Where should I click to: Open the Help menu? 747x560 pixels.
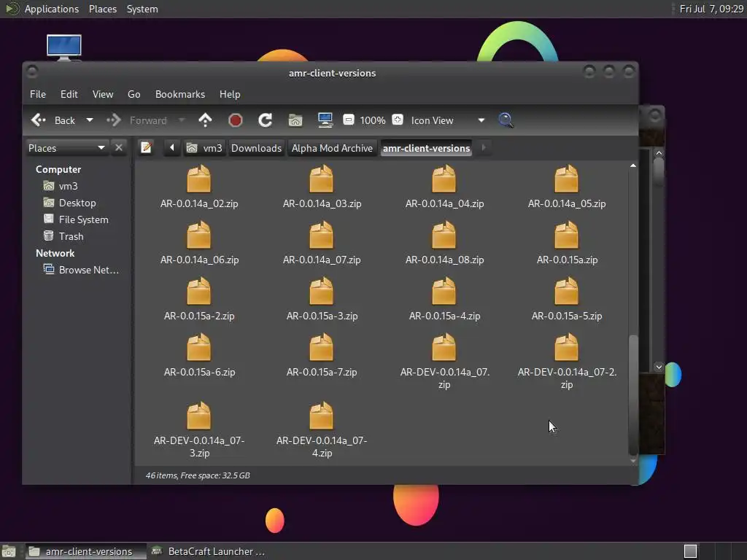point(230,94)
